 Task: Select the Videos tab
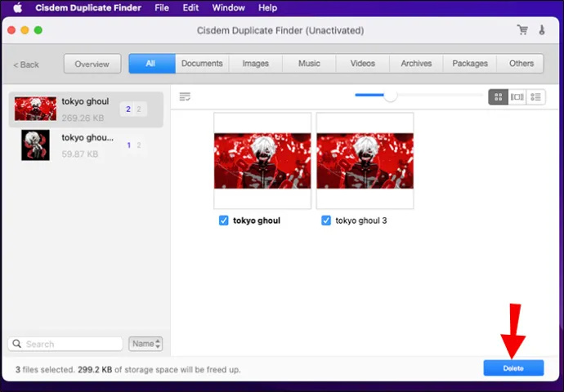click(x=363, y=64)
